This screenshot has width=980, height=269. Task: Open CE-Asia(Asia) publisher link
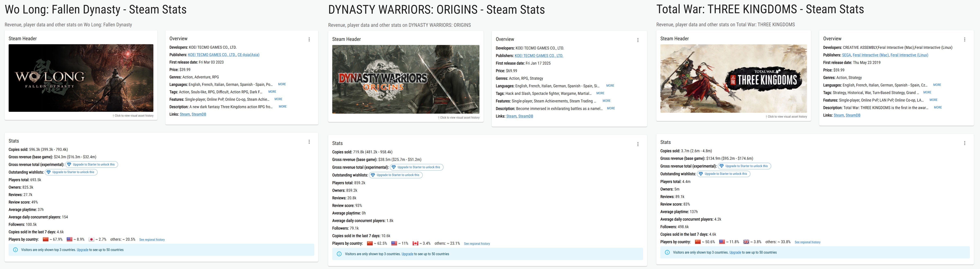248,55
